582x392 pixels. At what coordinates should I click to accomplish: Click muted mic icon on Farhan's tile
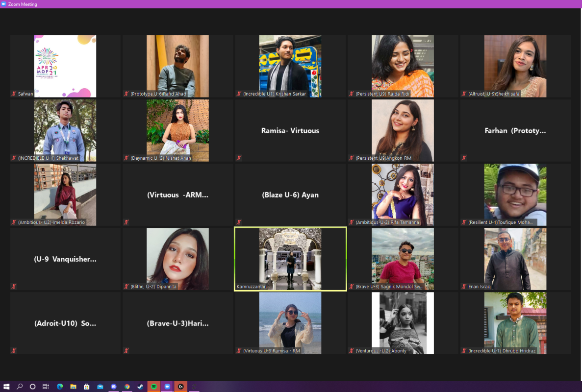click(x=464, y=158)
